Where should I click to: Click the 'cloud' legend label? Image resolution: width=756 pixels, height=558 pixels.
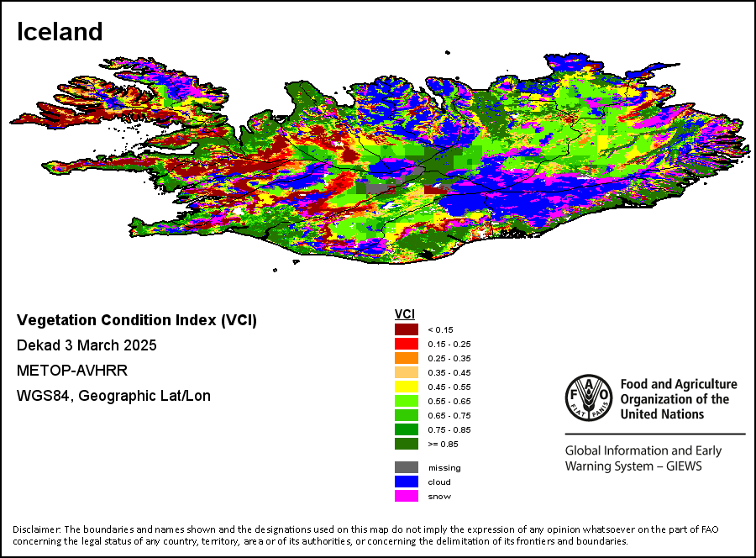[439, 482]
